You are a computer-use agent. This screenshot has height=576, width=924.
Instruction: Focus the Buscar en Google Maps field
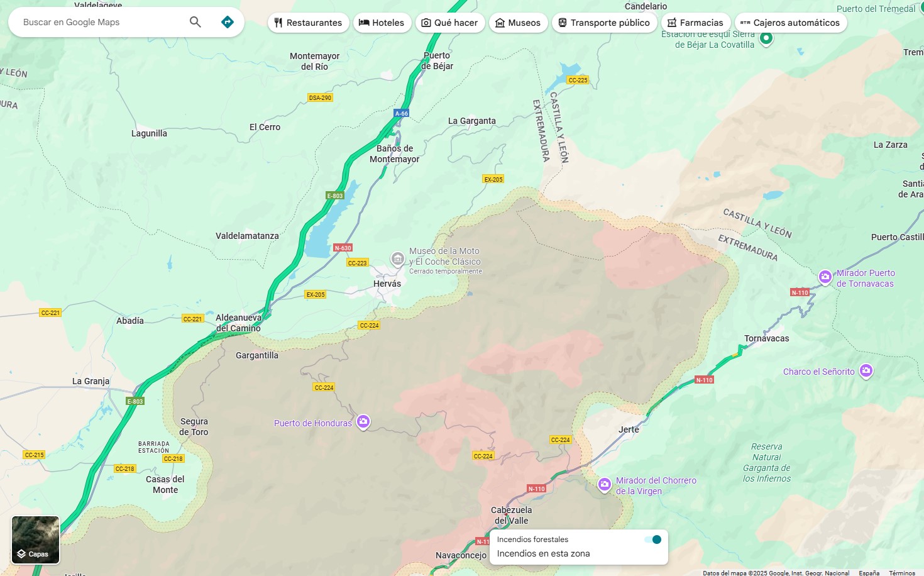tap(101, 22)
